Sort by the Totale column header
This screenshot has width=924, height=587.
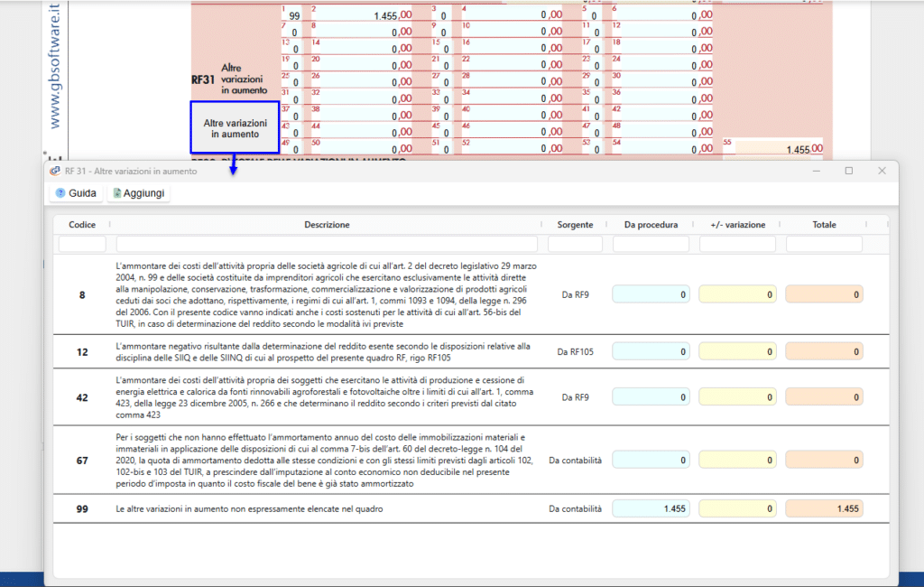pos(824,225)
